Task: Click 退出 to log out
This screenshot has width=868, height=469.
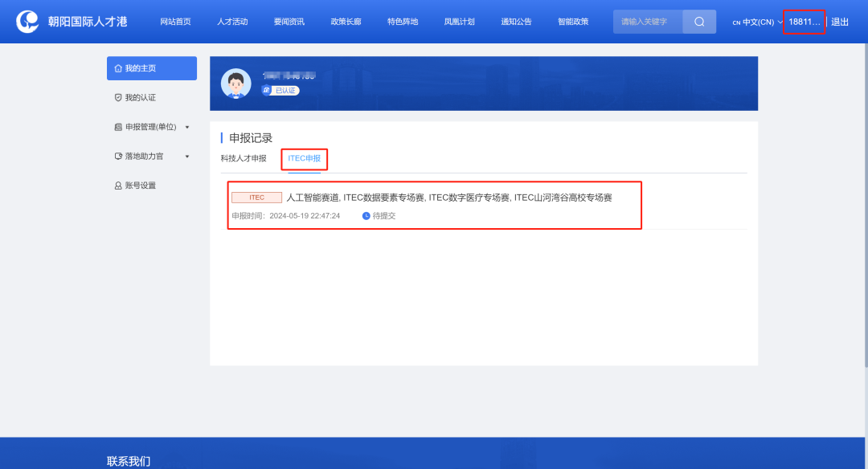Action: [840, 22]
